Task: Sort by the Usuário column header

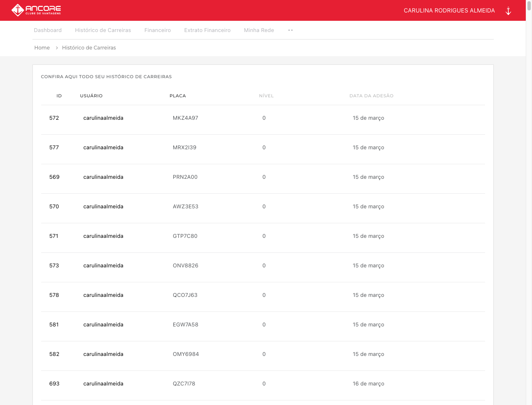Action: click(91, 96)
